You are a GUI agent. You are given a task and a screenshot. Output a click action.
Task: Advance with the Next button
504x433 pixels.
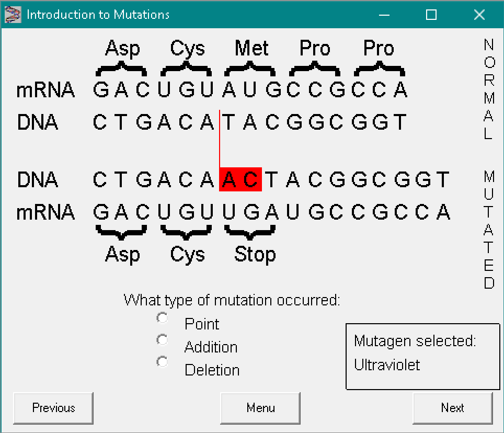(x=452, y=408)
